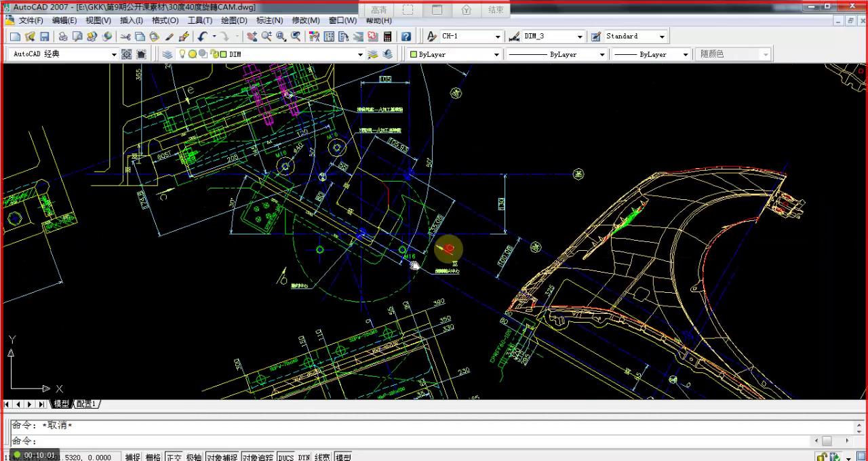Click the Save icon in the toolbar
This screenshot has width=868, height=461.
click(x=45, y=37)
